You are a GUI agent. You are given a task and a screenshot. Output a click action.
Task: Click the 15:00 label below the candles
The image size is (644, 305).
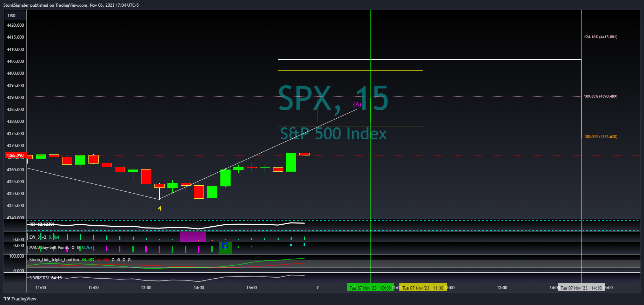[x=251, y=288]
